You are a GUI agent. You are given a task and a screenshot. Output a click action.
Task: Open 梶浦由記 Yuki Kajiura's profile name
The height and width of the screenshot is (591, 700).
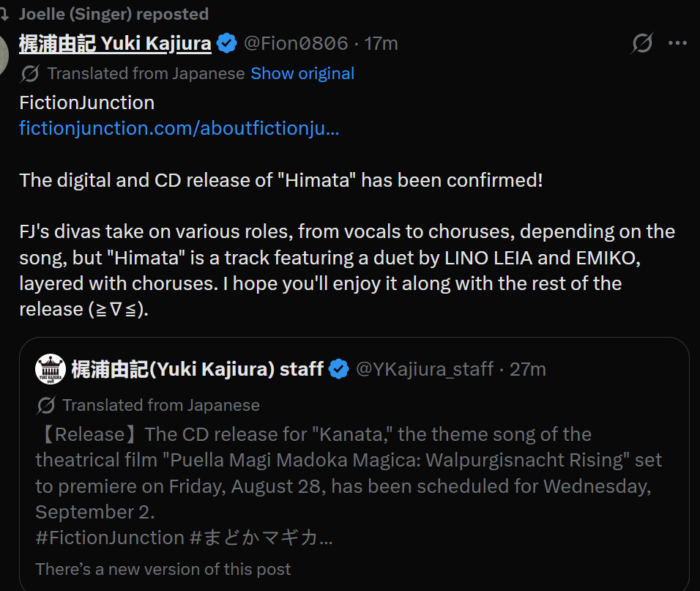(x=115, y=44)
